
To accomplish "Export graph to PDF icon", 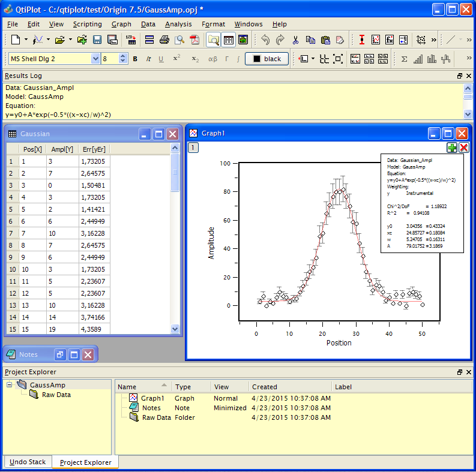I will pyautogui.click(x=194, y=40).
